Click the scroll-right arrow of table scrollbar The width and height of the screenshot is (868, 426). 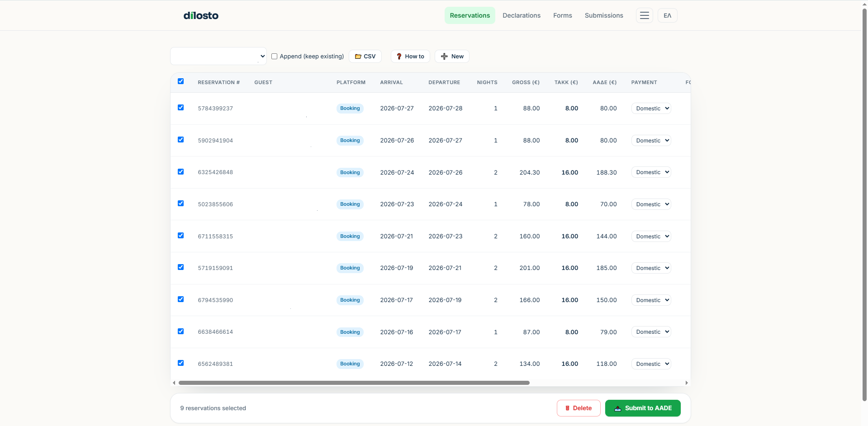click(687, 383)
